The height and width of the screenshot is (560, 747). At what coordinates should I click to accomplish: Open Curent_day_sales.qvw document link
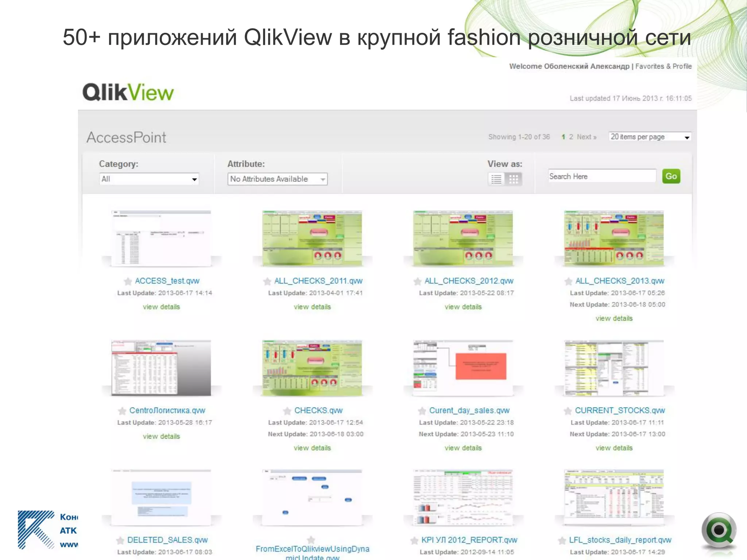pyautogui.click(x=469, y=411)
